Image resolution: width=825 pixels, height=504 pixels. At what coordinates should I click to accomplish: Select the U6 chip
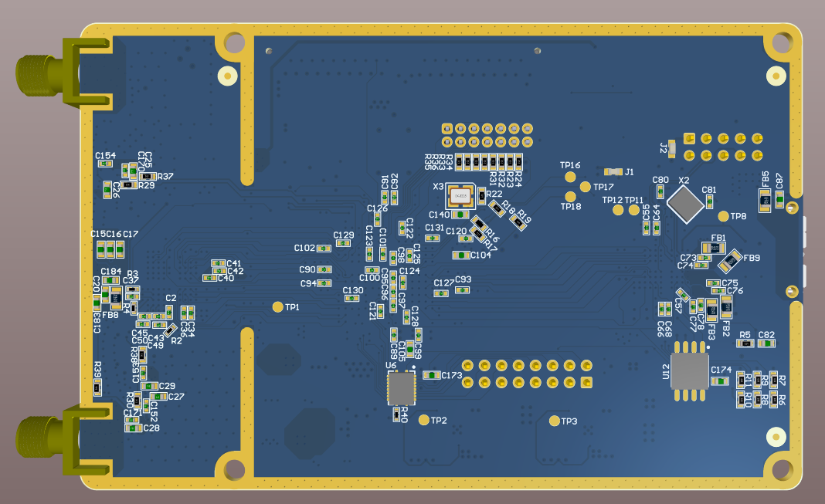click(401, 388)
